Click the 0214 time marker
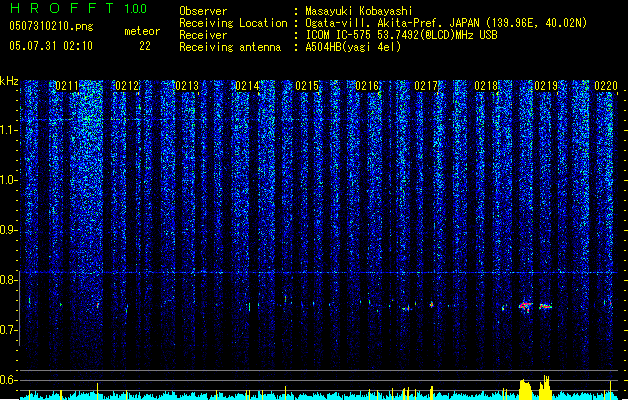This screenshot has width=629, height=400. pyautogui.click(x=247, y=86)
